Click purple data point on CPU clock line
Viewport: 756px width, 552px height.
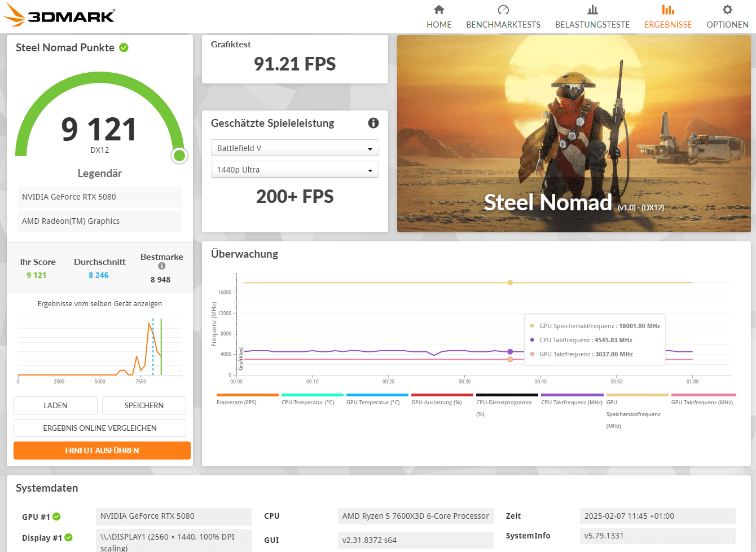point(510,352)
